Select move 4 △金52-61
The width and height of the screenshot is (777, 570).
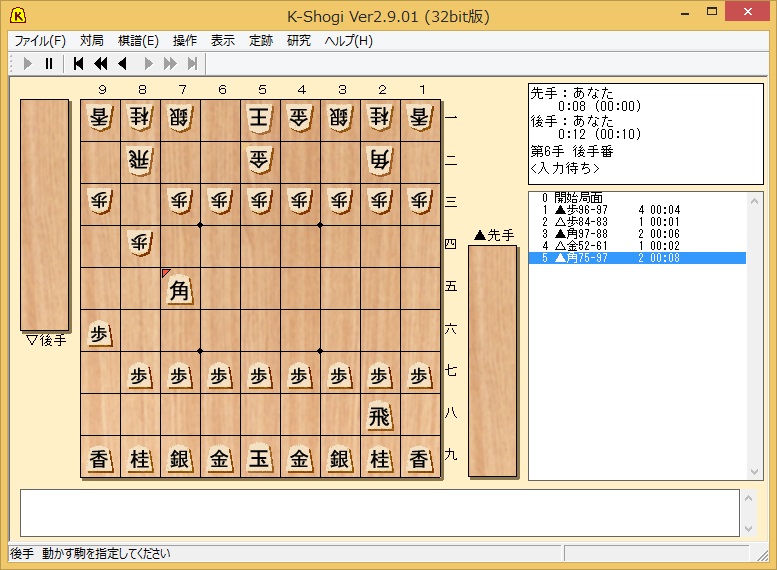637,245
